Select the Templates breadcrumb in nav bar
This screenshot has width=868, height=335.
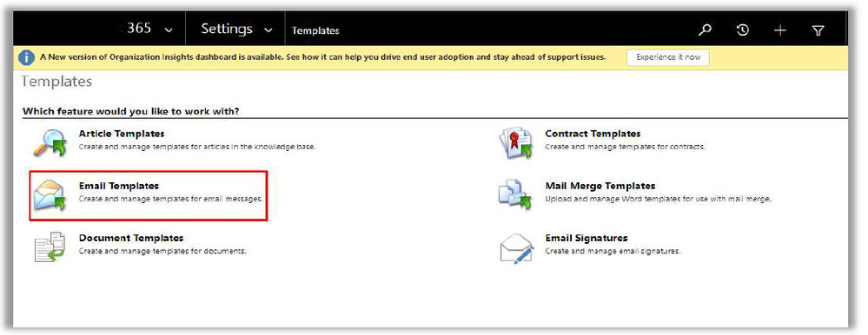coord(315,30)
